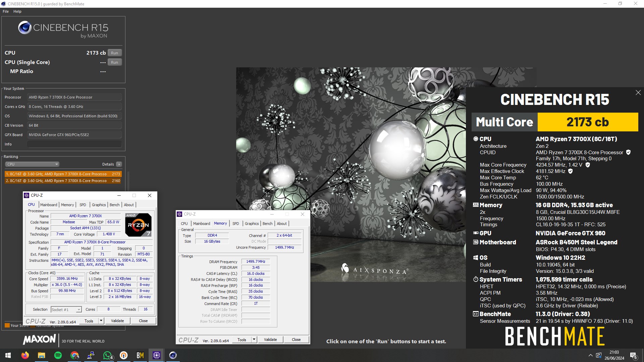Open the Windows Start menu
Viewport: 644px width, 362px height.
(8, 355)
